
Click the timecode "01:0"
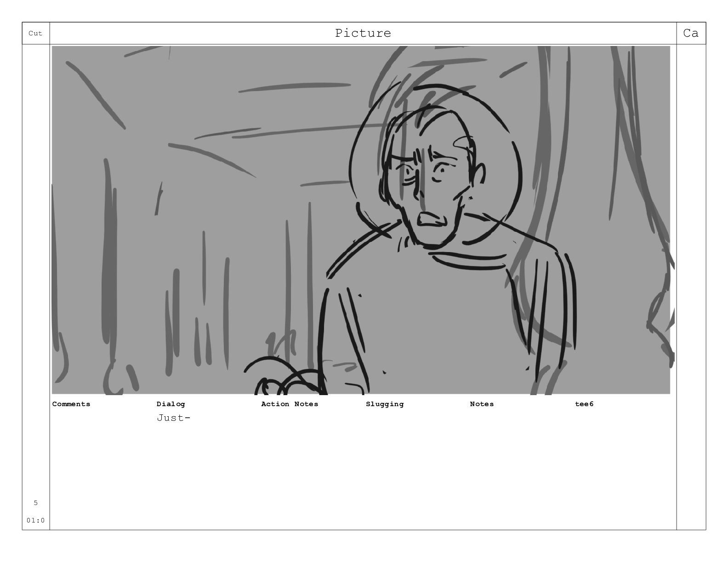36,520
